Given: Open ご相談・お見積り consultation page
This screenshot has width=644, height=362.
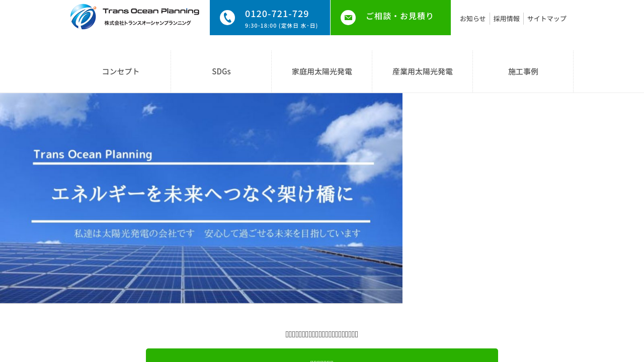Looking at the screenshot, I should (399, 16).
